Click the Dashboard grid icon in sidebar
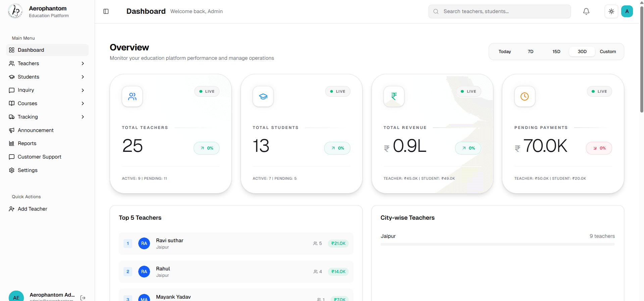This screenshot has width=644, height=301. (x=12, y=50)
